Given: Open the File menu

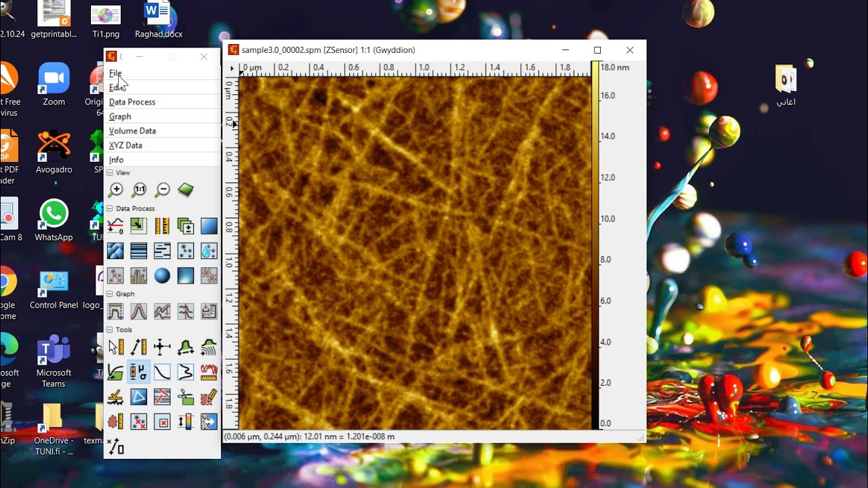Looking at the screenshot, I should point(115,73).
